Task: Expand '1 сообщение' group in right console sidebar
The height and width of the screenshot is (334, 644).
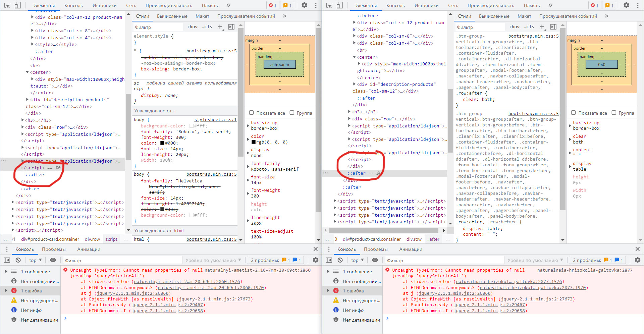Action: pos(328,271)
